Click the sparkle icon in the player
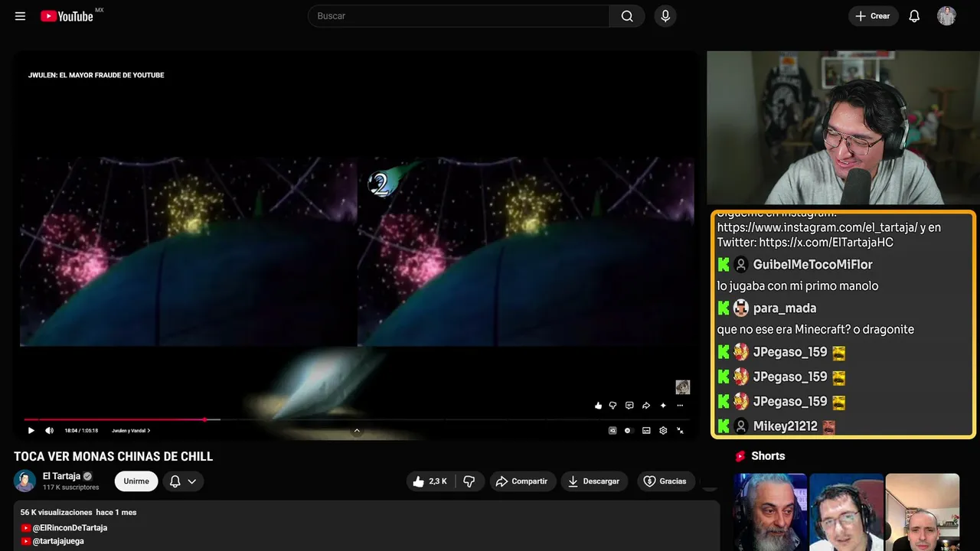 663,406
